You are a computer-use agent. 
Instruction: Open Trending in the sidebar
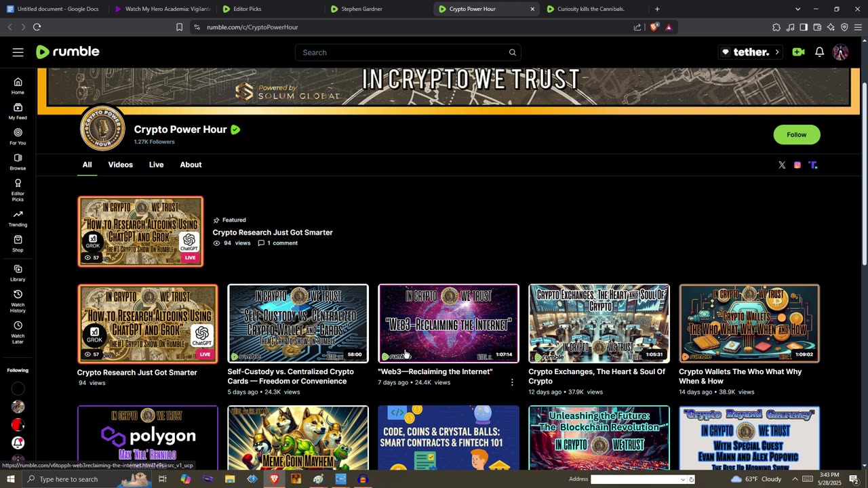18,218
